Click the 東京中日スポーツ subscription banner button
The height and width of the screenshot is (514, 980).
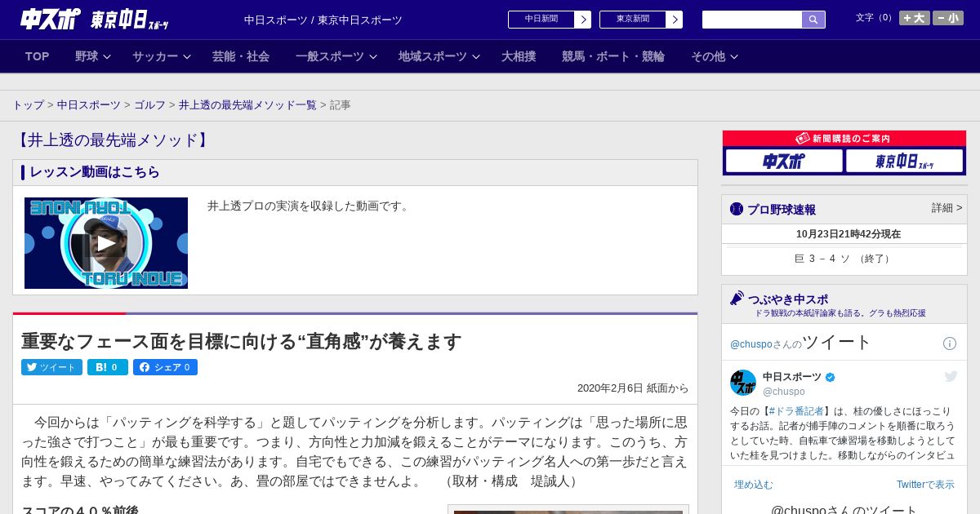coord(904,161)
